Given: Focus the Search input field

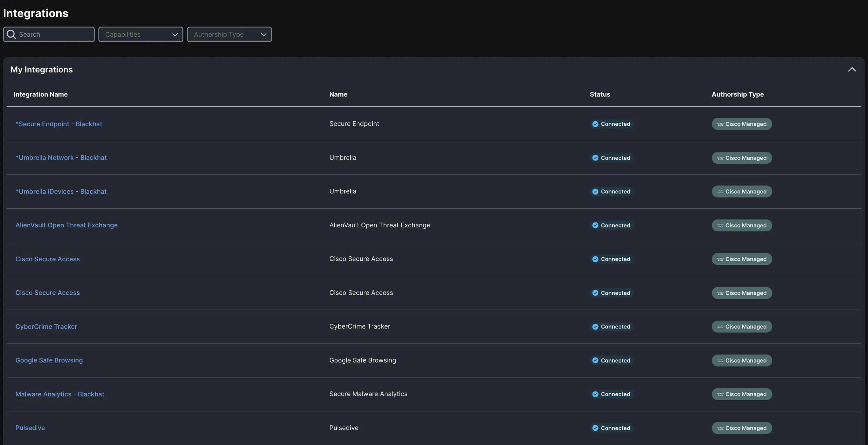Looking at the screenshot, I should [x=54, y=34].
